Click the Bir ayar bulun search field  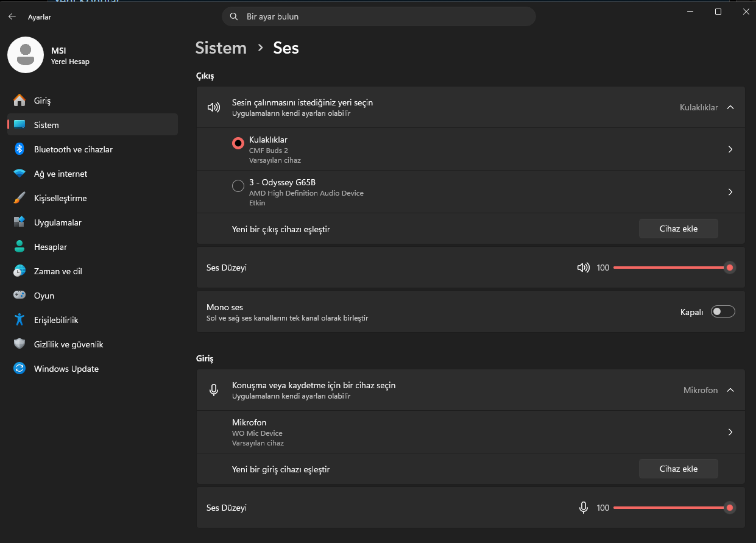point(379,16)
